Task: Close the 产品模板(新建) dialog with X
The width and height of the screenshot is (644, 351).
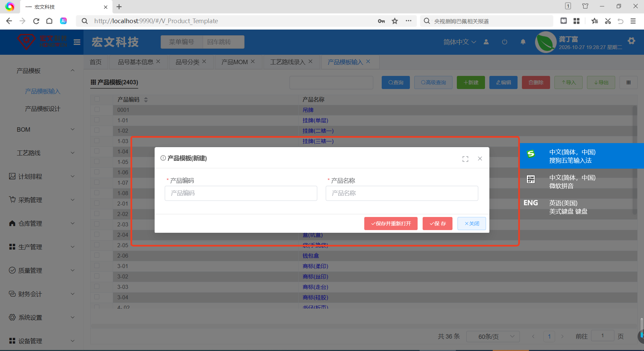Action: [480, 159]
